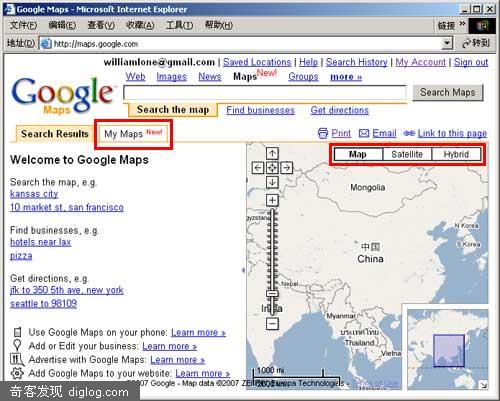Viewport: 500px width, 401px height.
Task: Click the Google Maps logo
Action: click(x=62, y=96)
